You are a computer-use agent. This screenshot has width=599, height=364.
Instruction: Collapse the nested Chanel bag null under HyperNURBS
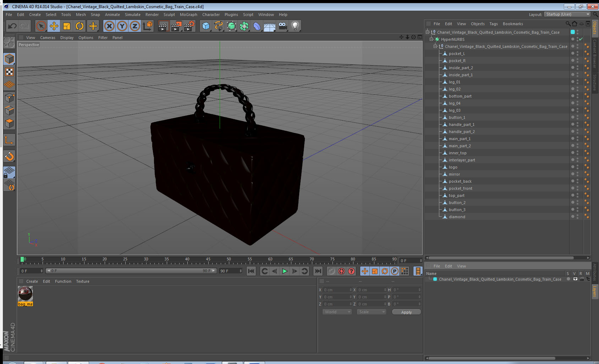click(435, 46)
